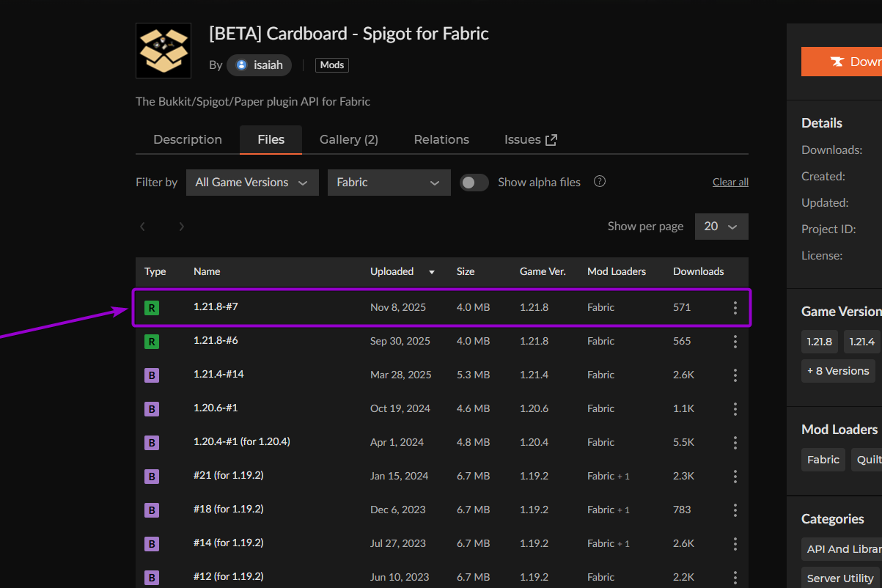Open the kebab menu for 1.21.4-#14

[x=735, y=375]
